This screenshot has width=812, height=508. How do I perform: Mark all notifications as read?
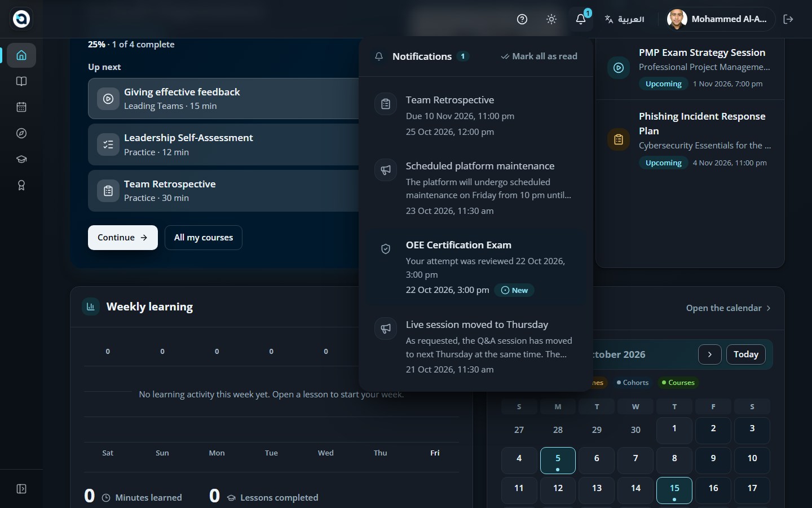(x=539, y=56)
